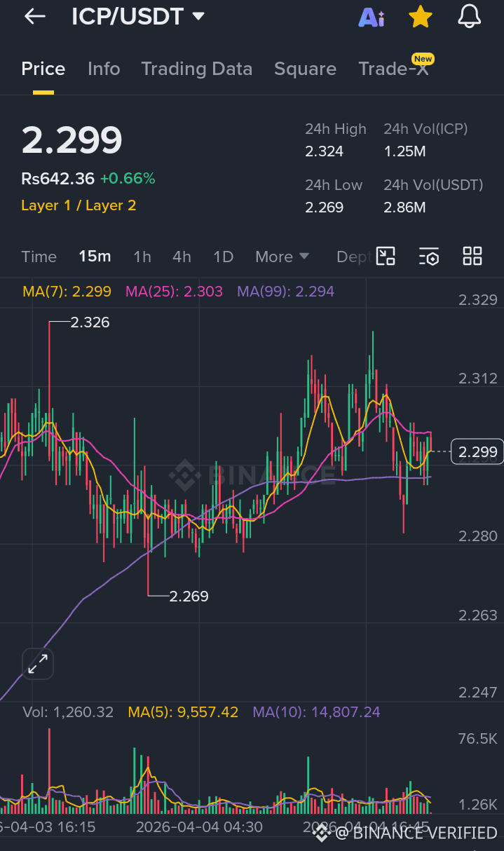Open the indicator settings icon
This screenshot has height=851, width=504.
click(429, 257)
